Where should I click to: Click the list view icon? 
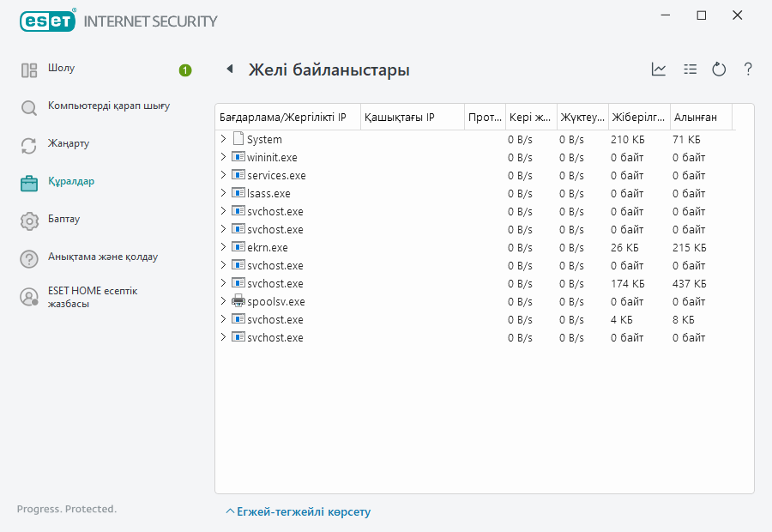[690, 70]
